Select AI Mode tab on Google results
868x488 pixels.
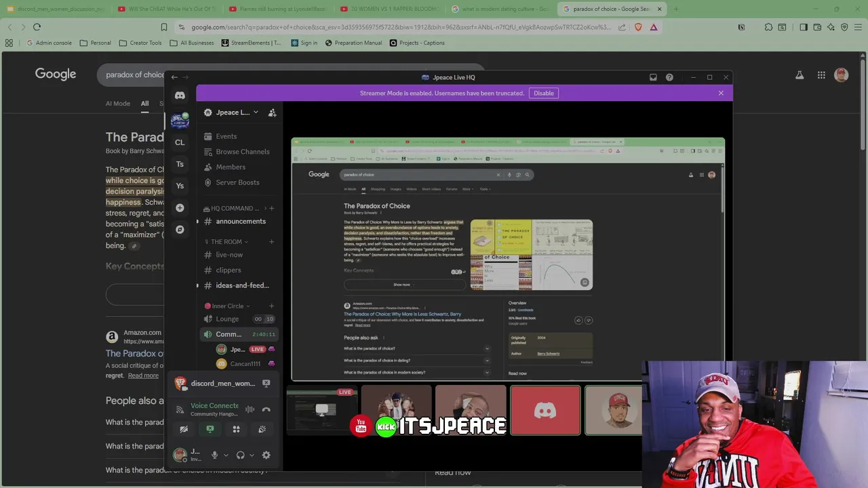pyautogui.click(x=117, y=104)
